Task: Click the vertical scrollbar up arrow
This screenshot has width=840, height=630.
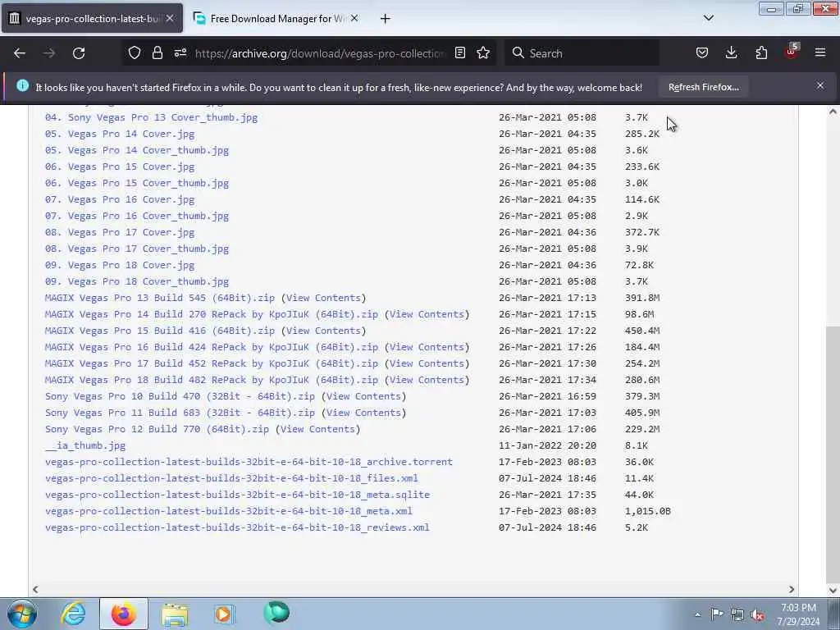Action: 833,112
